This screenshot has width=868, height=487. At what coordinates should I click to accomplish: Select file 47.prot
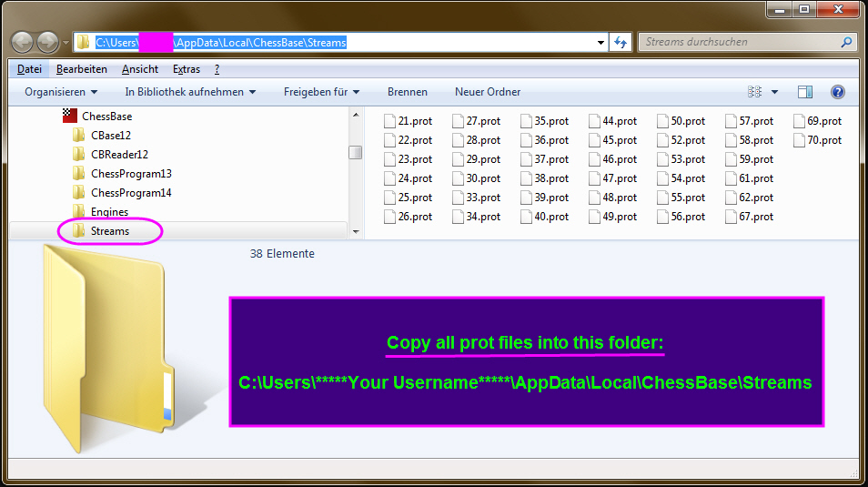click(x=613, y=178)
